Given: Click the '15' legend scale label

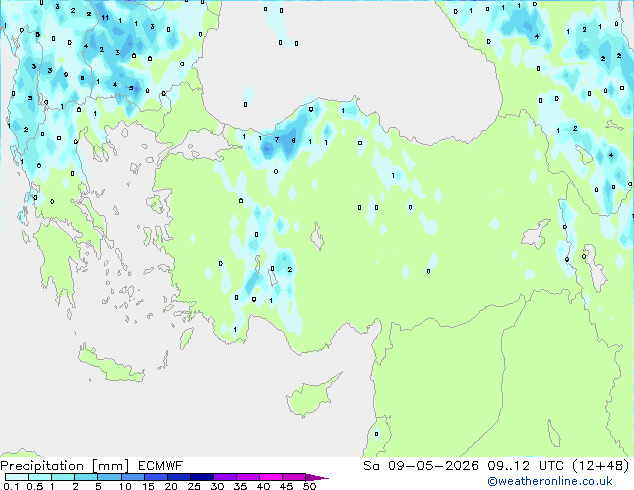Looking at the screenshot, I should coord(148,486).
